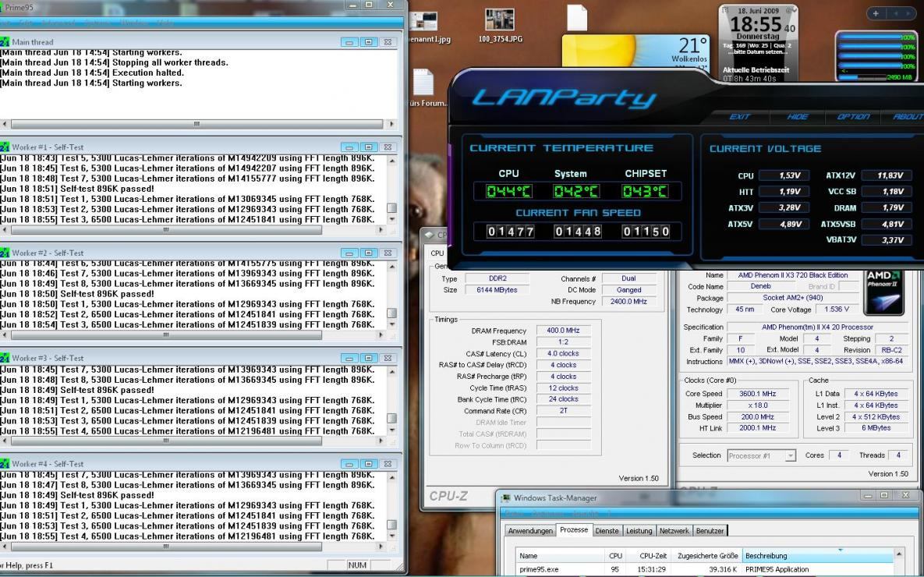Click Main thread horizontal scroll right arrow
924x577 pixels.
pyautogui.click(x=391, y=124)
